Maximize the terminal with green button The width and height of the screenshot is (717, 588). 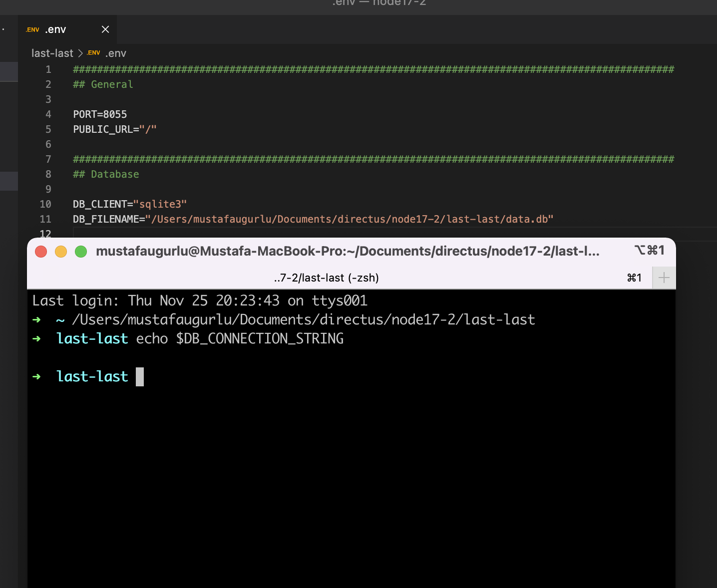(x=81, y=252)
